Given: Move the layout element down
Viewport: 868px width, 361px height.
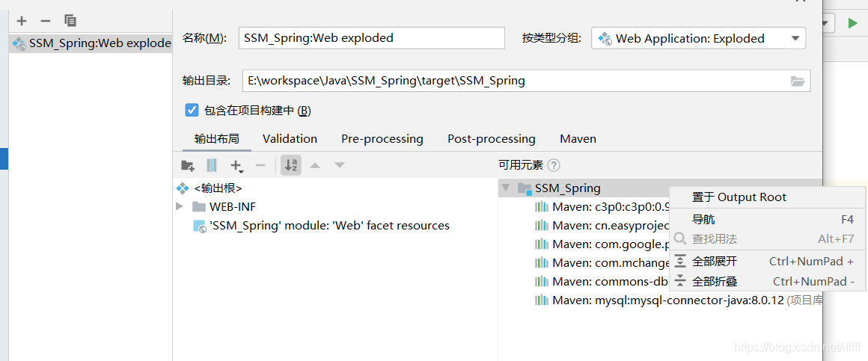Looking at the screenshot, I should [340, 164].
